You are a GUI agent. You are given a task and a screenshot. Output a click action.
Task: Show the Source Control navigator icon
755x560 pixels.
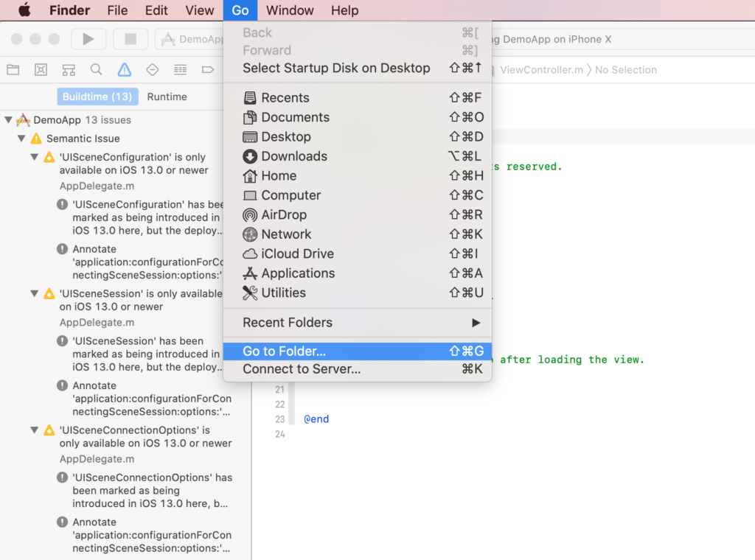pos(41,70)
